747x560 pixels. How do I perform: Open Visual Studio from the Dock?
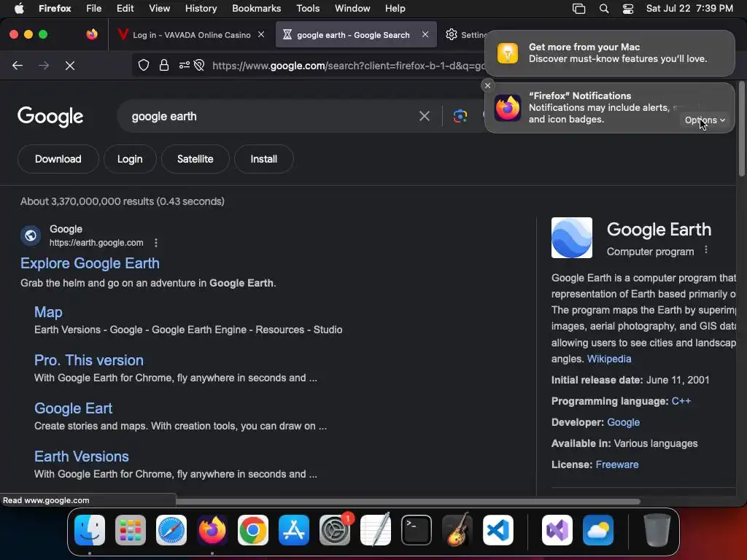pyautogui.click(x=557, y=530)
